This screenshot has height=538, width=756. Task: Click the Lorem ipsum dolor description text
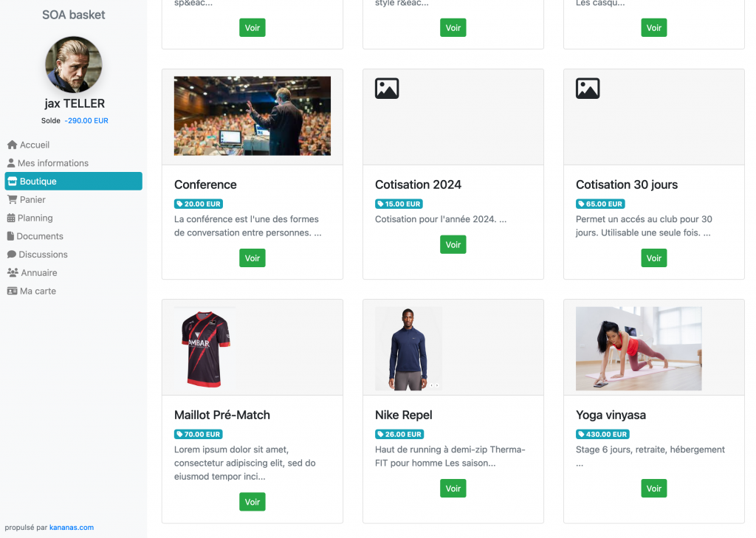pyautogui.click(x=245, y=463)
